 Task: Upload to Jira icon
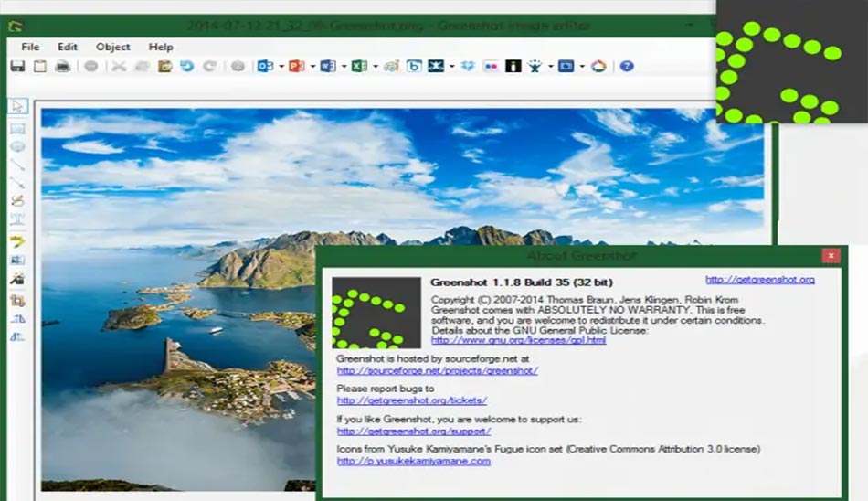(x=535, y=67)
